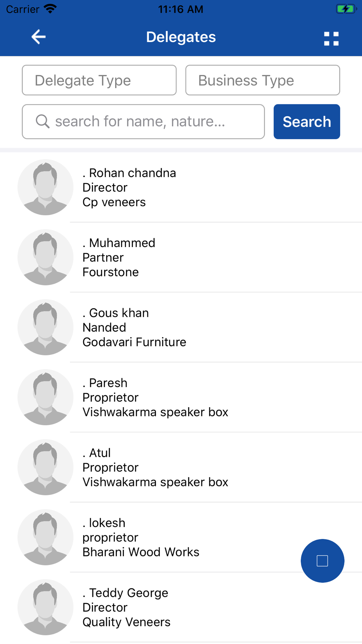Select the Cp veneers company text

coord(114,202)
